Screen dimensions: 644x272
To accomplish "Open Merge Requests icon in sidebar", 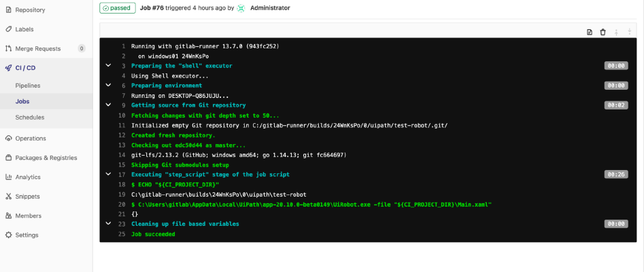I will 9,48.
